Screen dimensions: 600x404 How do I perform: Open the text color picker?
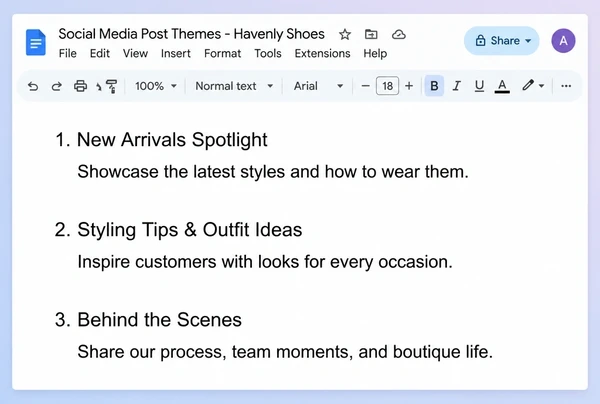(x=502, y=86)
